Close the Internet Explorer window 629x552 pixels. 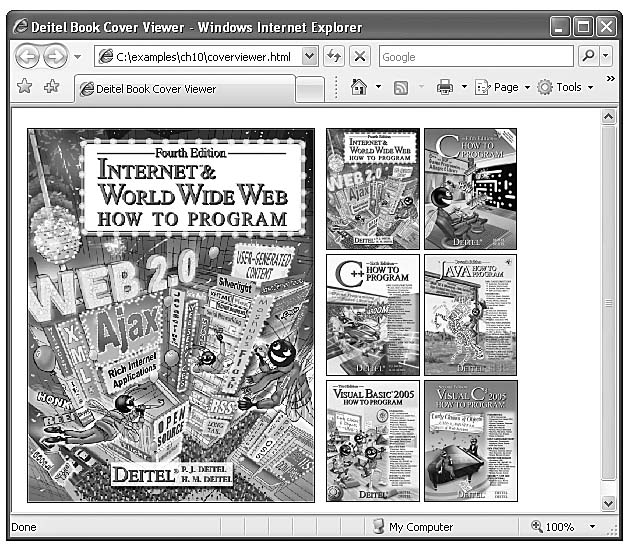[606, 27]
